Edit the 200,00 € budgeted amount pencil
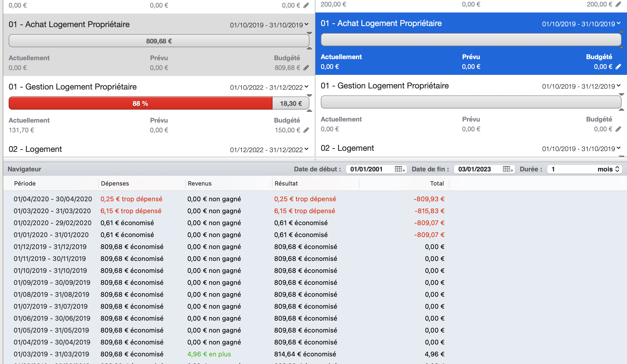Screen dimensions: 627x364 point(618,4)
